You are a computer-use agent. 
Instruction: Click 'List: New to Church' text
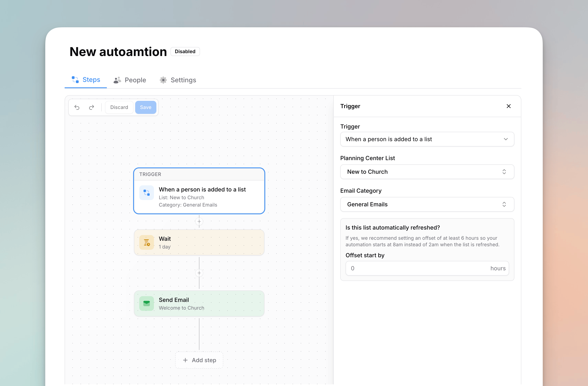(181, 197)
